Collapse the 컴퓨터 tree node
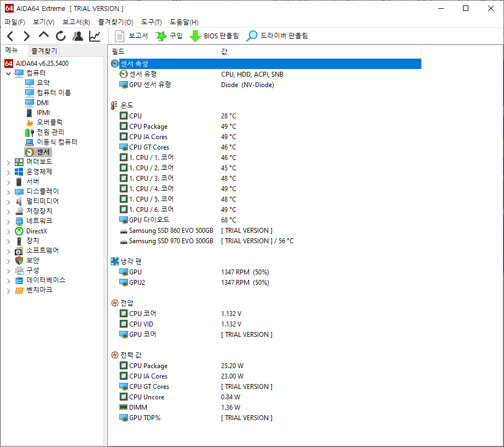 tap(9, 74)
